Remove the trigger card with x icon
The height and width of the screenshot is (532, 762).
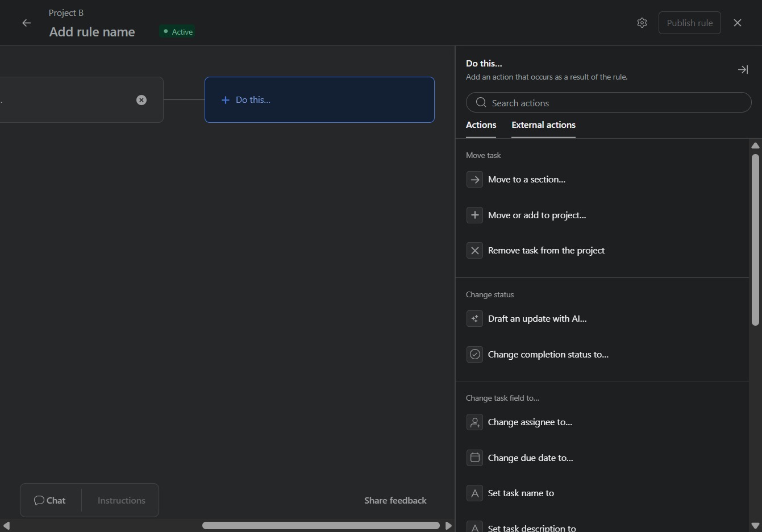141,100
